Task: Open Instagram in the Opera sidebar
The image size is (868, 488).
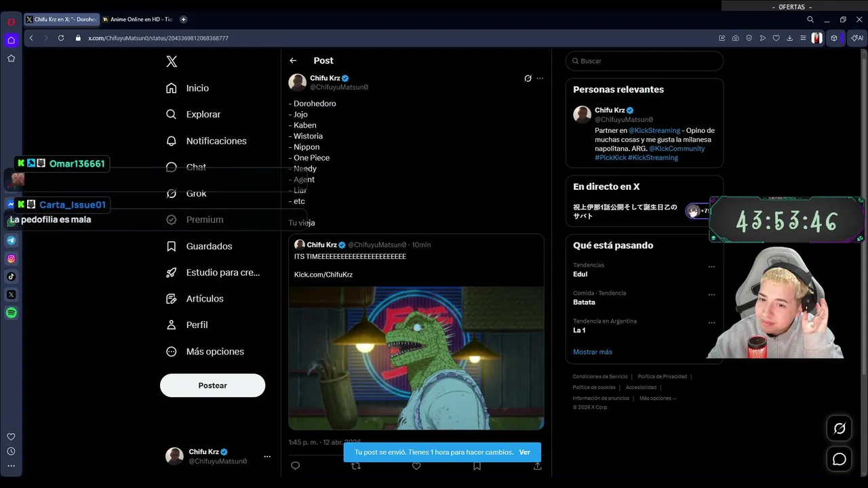Action: pyautogui.click(x=11, y=258)
